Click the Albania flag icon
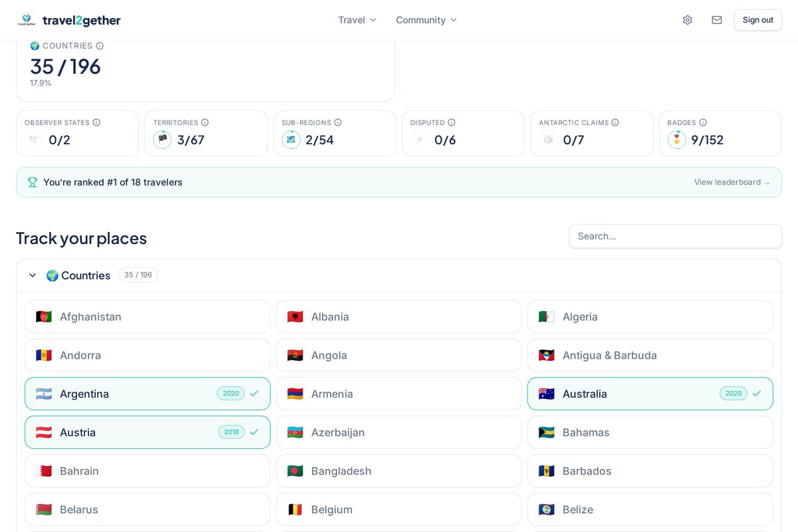Image resolution: width=798 pixels, height=532 pixels. 295,317
